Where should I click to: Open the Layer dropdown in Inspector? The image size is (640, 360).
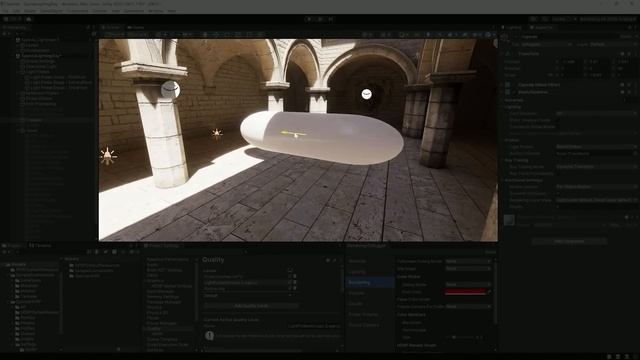[x=613, y=44]
